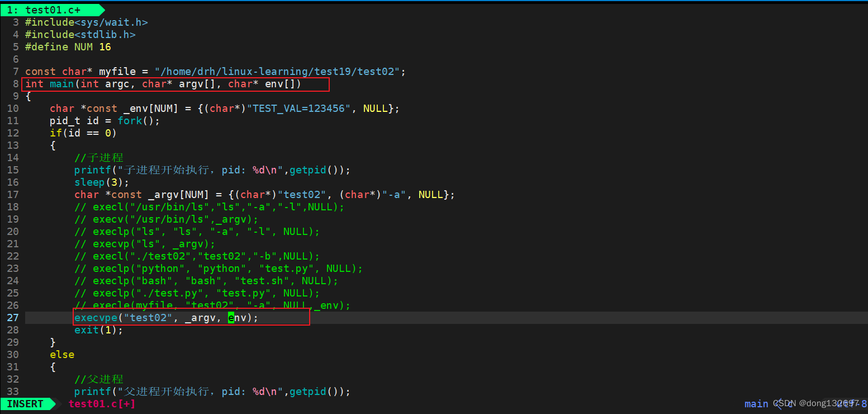Click the 父进程 printf line 33
This screenshot has width=868, height=414.
coord(212,392)
